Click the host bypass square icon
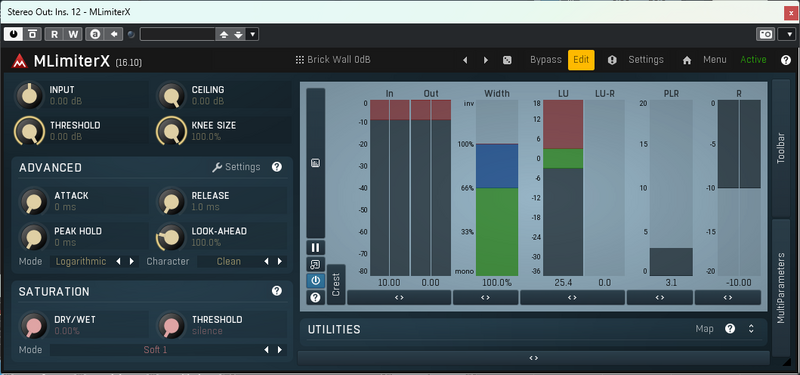The height and width of the screenshot is (375, 800). click(32, 34)
